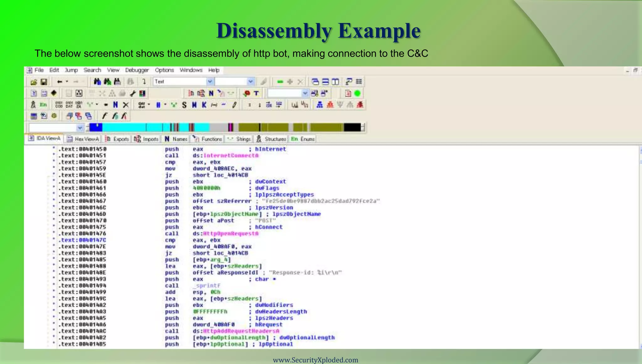Click the green circle run indicator icon
This screenshot has height=364, width=642.
point(357,93)
